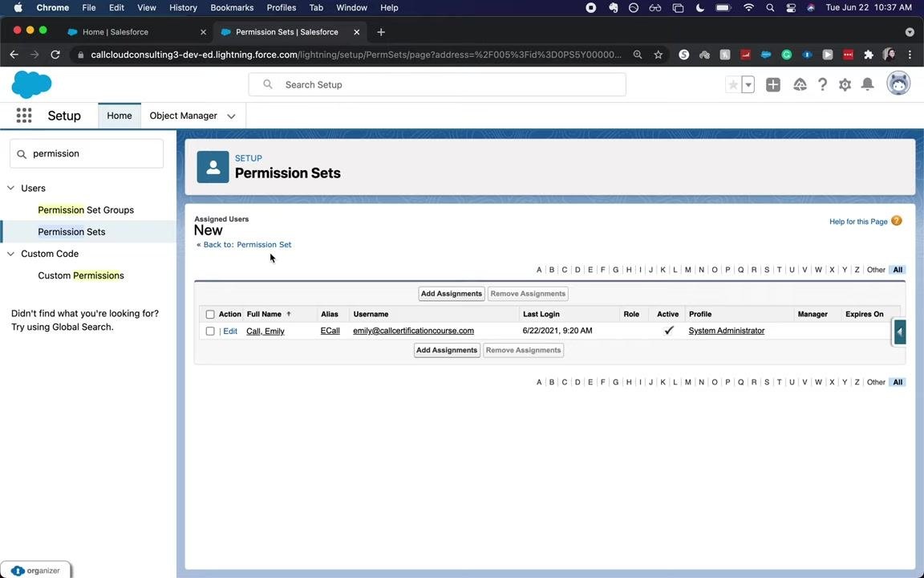Click the Salesforce extension icon in toolbar

tap(766, 55)
